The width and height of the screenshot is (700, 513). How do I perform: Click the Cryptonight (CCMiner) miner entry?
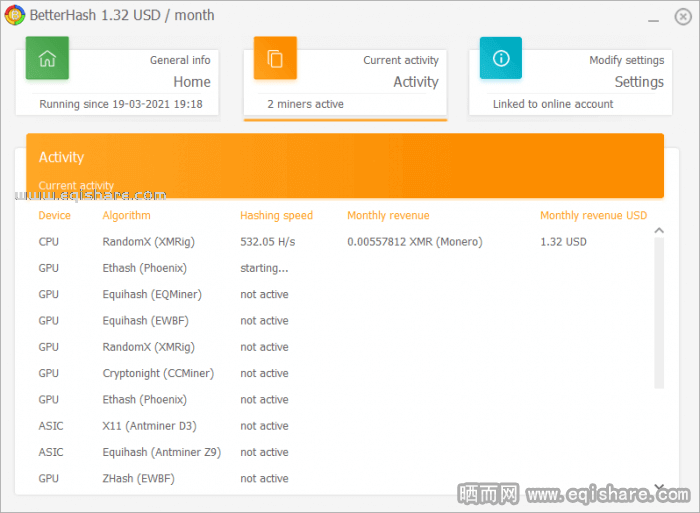point(158,373)
